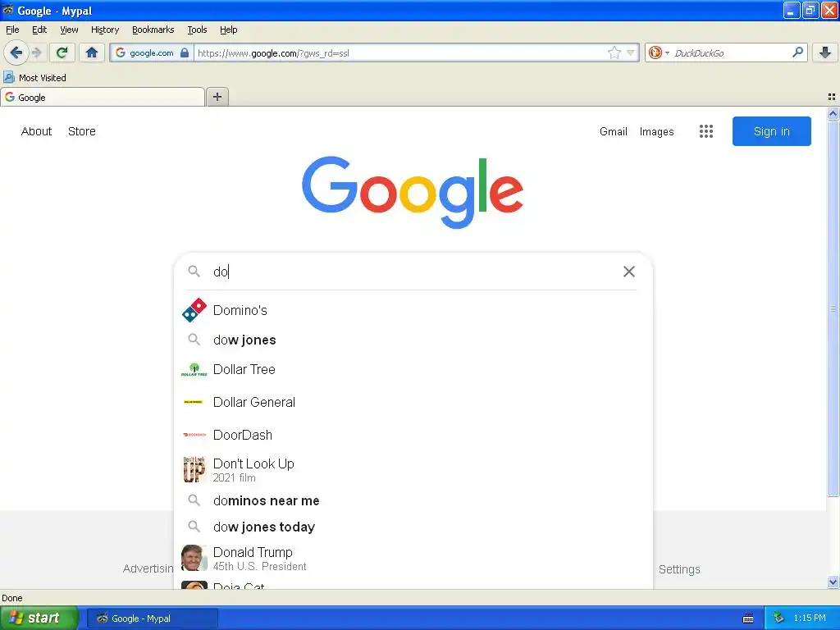840x630 pixels.
Task: Click the search magnifier icon beside 'do'
Action: coord(194,271)
